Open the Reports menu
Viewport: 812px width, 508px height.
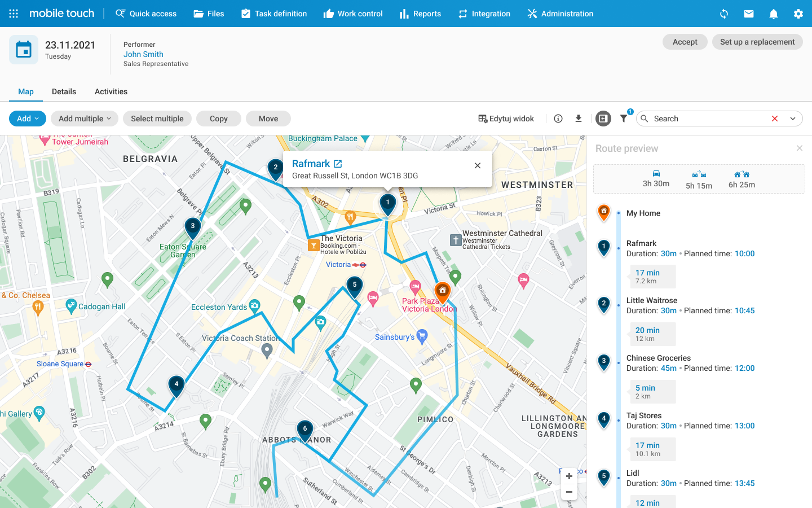(x=420, y=14)
